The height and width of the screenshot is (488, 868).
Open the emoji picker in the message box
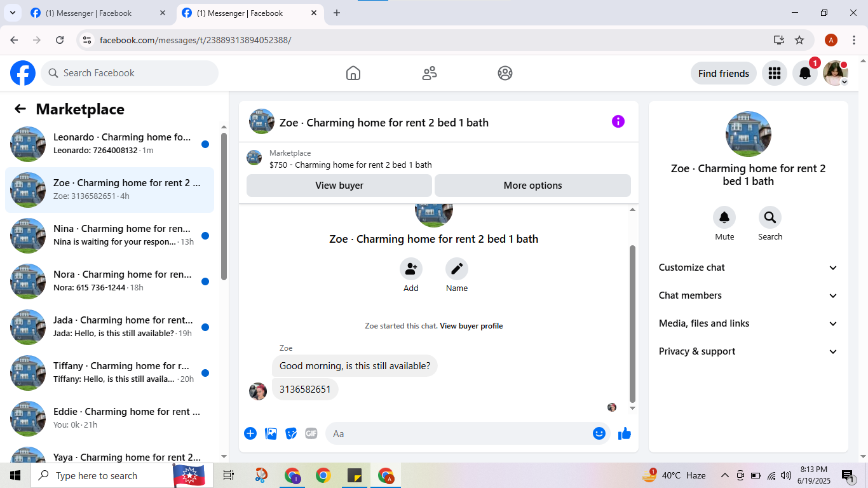click(x=599, y=433)
